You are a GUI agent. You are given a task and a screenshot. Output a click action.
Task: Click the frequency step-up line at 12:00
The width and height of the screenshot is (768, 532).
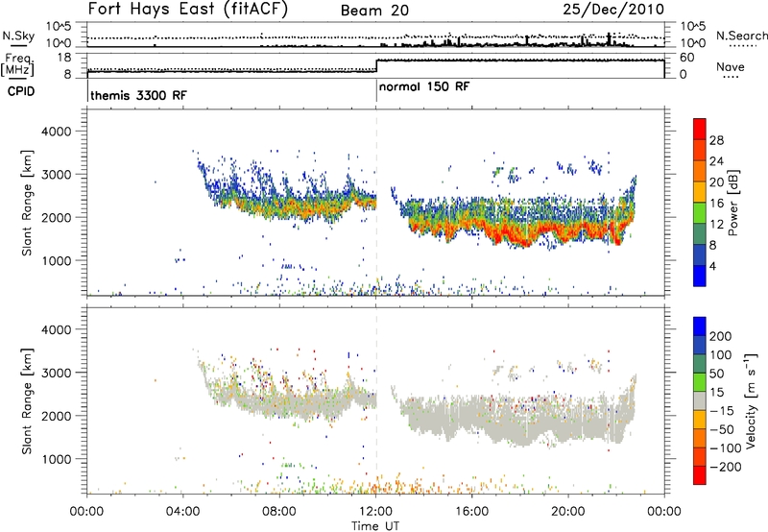[x=376, y=66]
